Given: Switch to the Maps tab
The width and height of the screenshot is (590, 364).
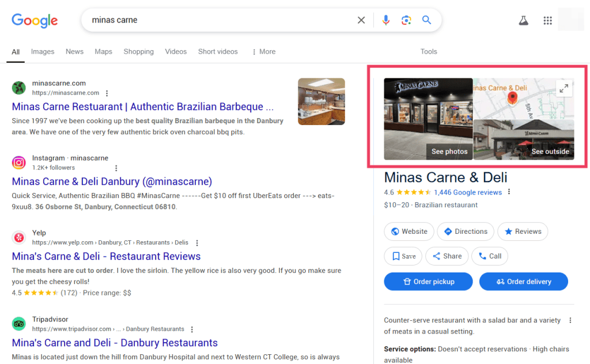Looking at the screenshot, I should click(x=104, y=51).
